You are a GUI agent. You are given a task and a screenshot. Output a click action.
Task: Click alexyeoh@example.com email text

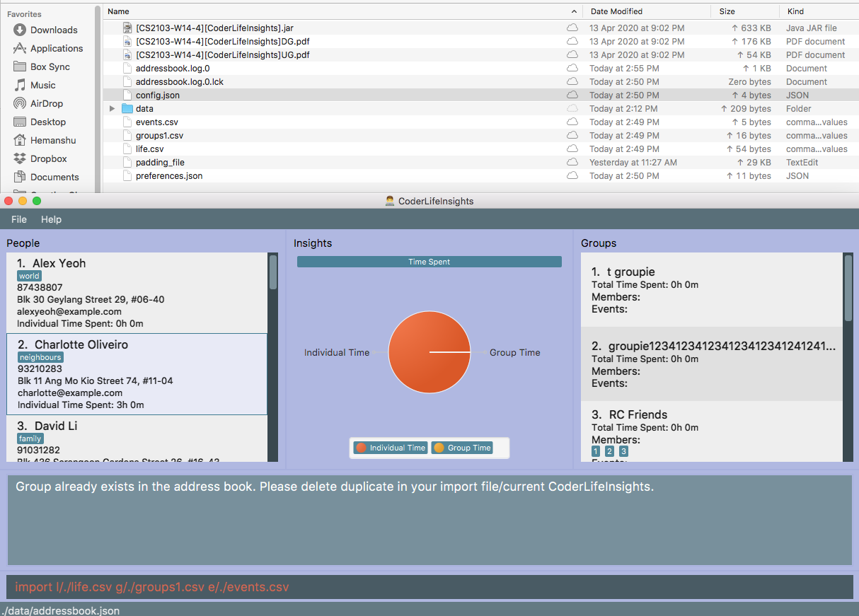(x=69, y=311)
